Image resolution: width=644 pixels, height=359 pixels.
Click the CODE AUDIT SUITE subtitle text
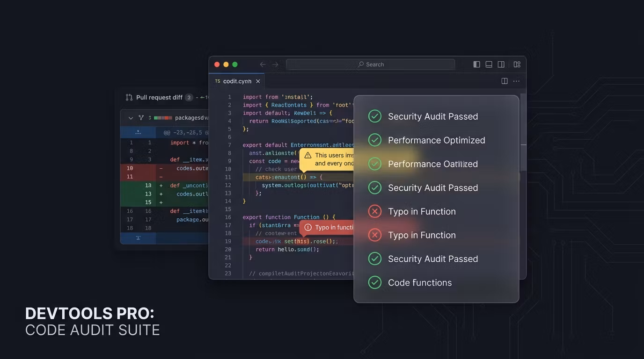coord(93,330)
